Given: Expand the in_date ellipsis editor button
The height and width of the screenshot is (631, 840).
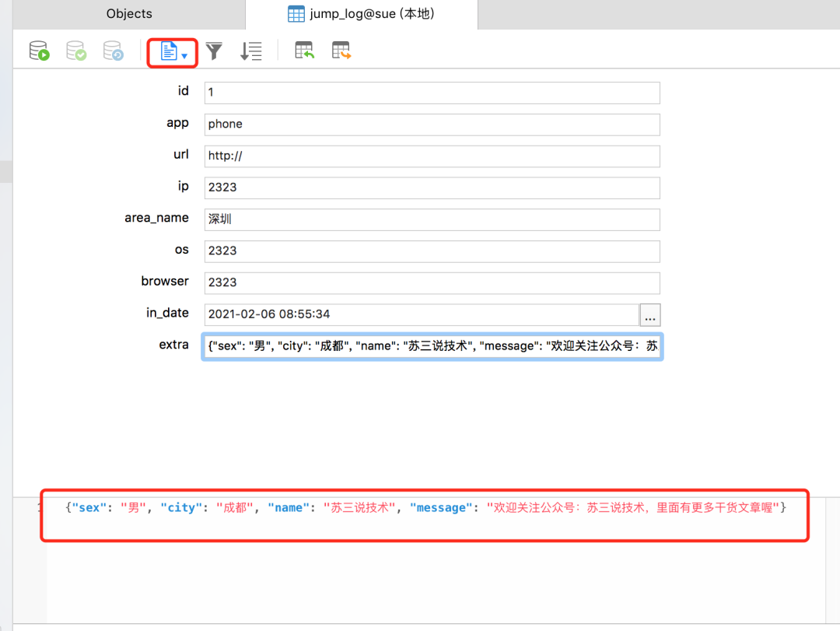Looking at the screenshot, I should coord(650,315).
